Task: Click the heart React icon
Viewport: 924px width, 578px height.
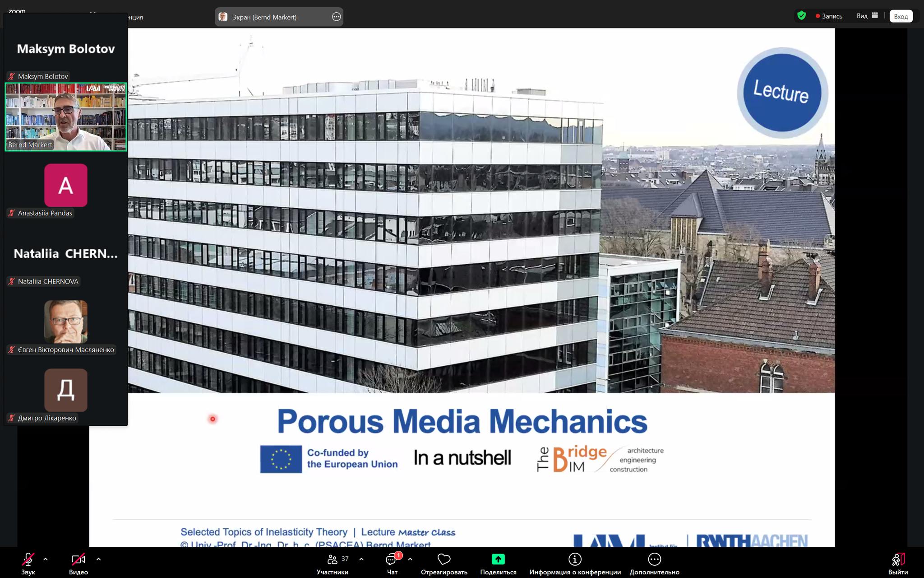Action: click(444, 559)
